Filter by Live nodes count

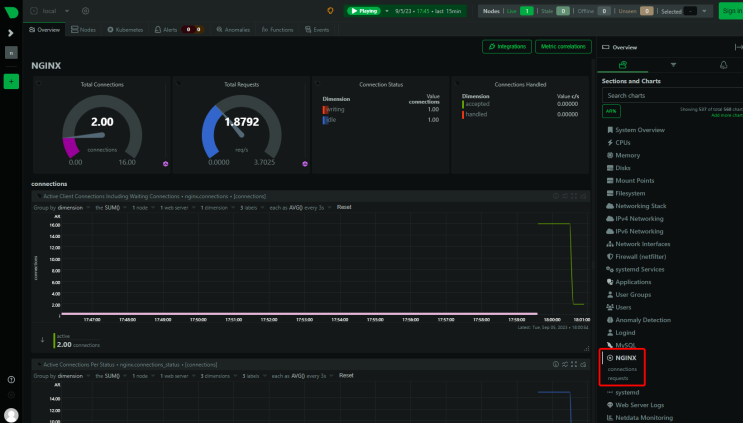526,11
